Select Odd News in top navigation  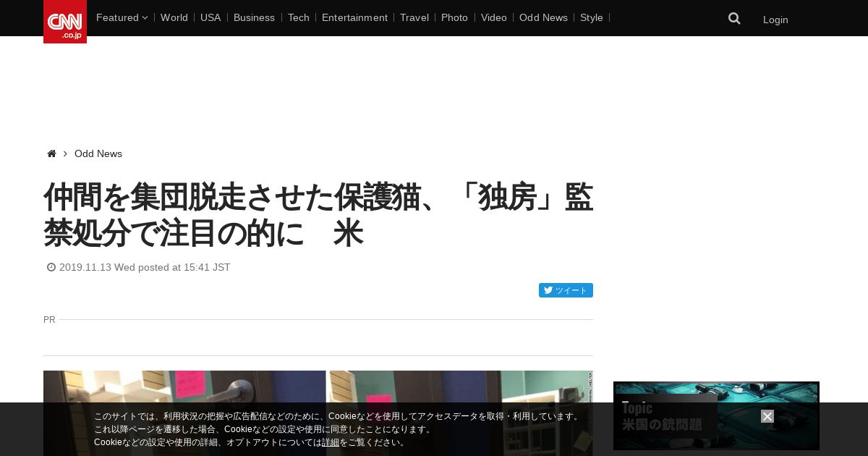(543, 17)
